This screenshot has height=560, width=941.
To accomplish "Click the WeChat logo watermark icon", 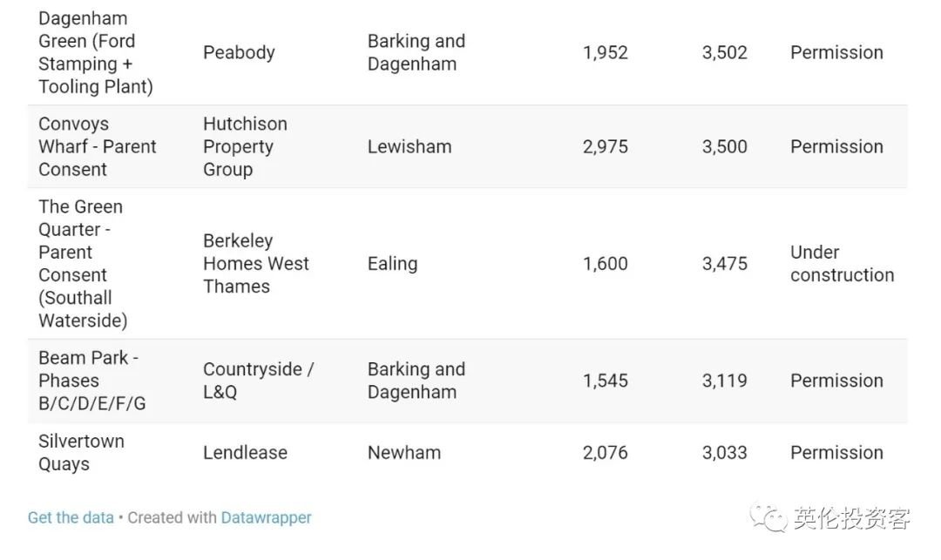I will click(768, 517).
